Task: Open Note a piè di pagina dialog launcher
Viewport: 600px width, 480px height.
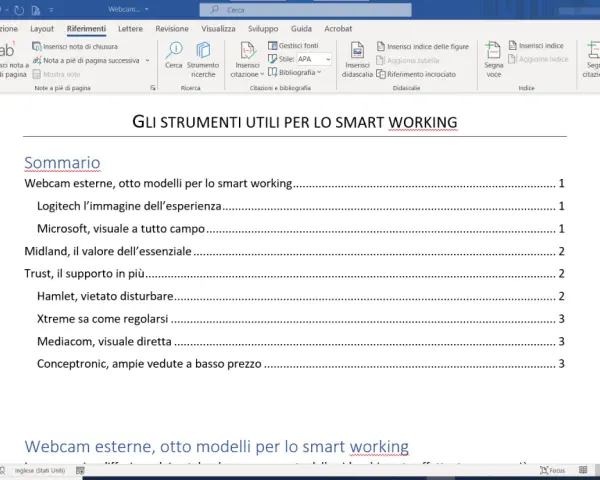Action: (x=153, y=88)
